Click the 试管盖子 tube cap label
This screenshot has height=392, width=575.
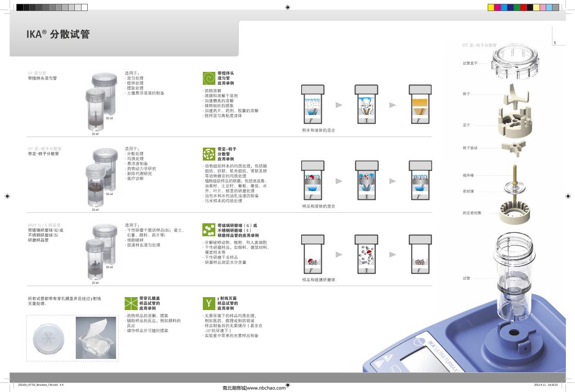470,63
